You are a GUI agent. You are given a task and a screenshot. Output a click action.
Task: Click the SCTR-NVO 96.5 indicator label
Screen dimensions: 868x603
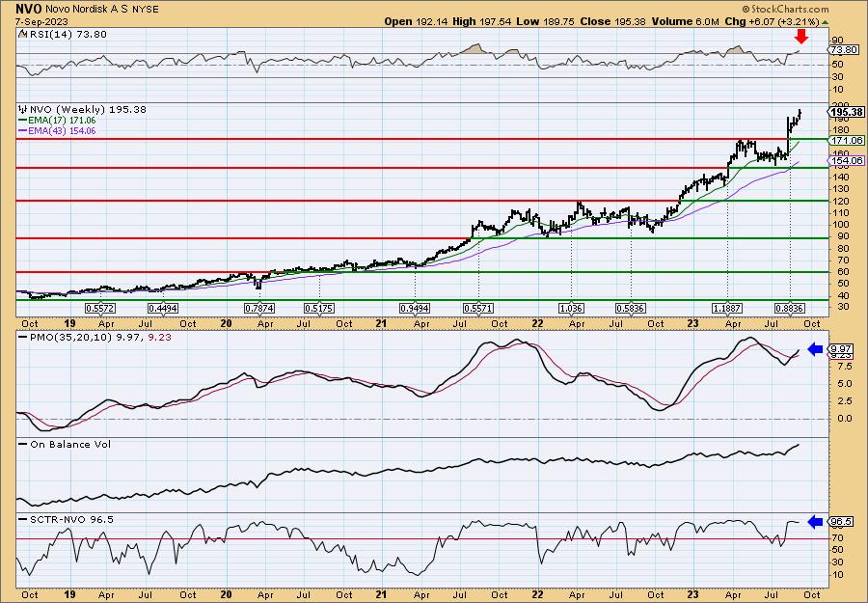pos(66,519)
